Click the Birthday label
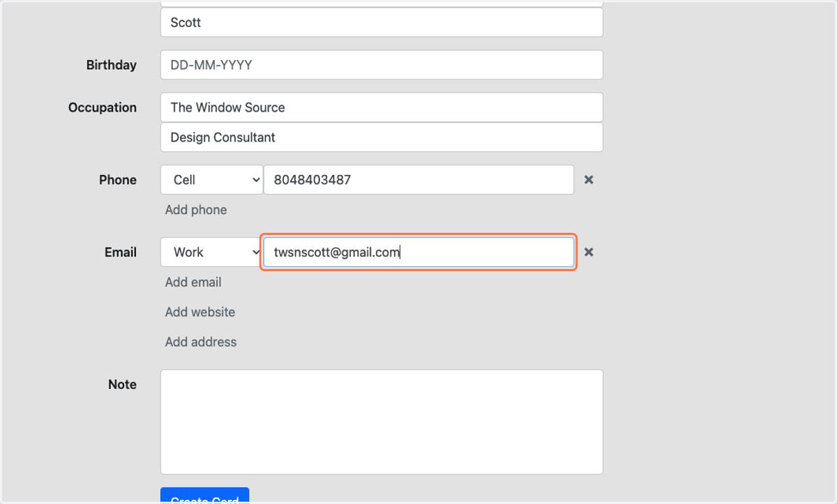Image resolution: width=837 pixels, height=504 pixels. tap(112, 65)
